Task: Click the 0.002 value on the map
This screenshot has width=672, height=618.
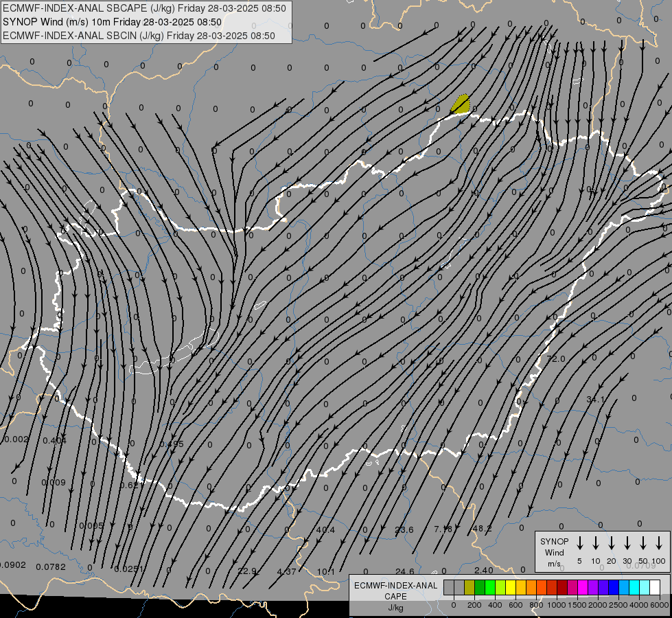Action: point(15,439)
